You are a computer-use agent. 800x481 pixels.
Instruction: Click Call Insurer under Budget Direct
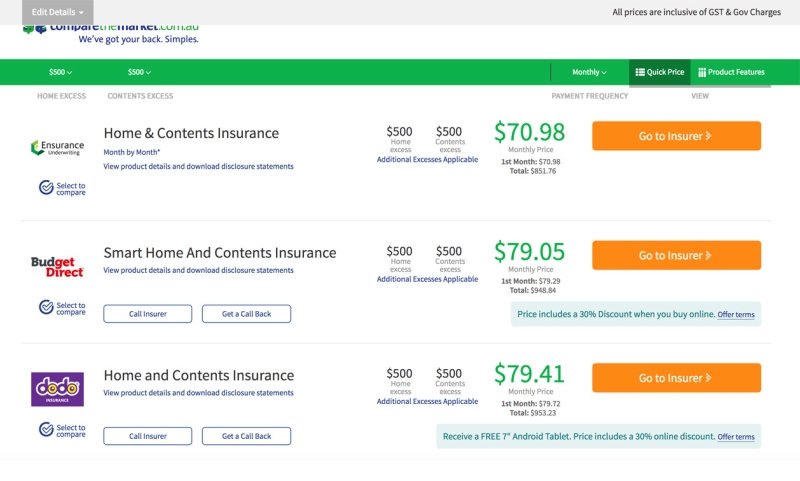[147, 314]
